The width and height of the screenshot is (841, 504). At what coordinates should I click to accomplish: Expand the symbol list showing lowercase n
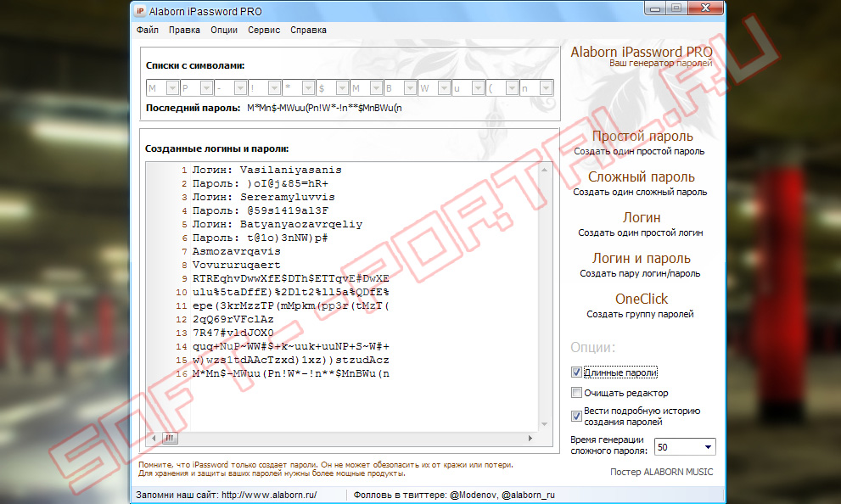click(x=546, y=88)
